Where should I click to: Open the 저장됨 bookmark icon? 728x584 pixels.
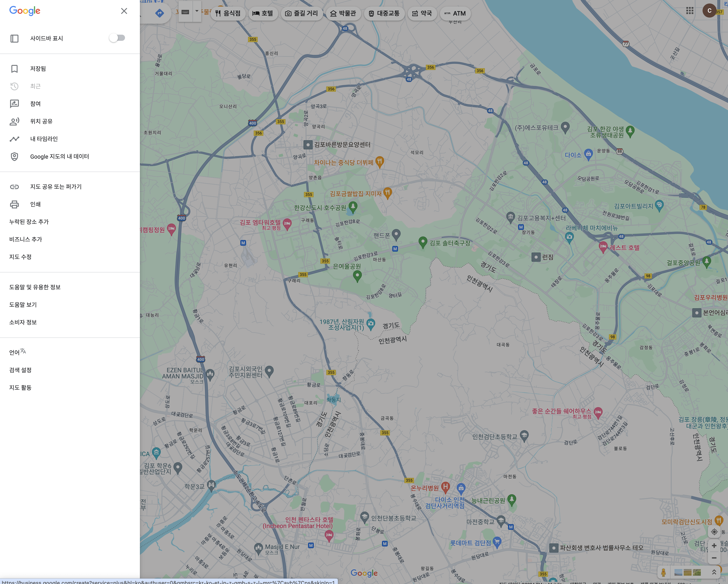14,69
